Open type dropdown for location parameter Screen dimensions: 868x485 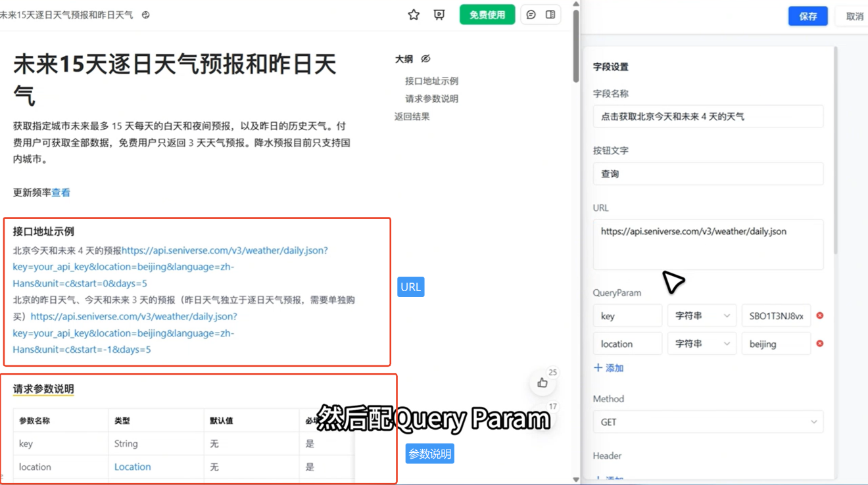pos(702,344)
